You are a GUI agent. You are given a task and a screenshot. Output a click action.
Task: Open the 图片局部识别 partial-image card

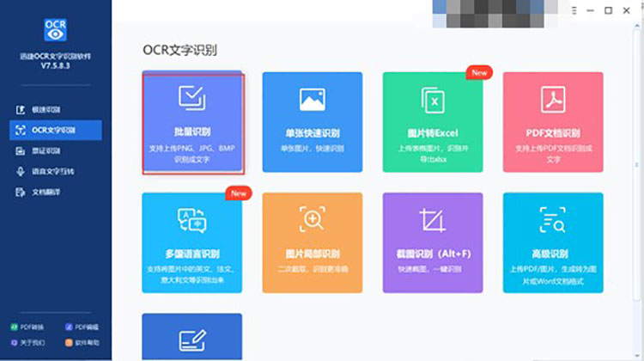pyautogui.click(x=313, y=243)
